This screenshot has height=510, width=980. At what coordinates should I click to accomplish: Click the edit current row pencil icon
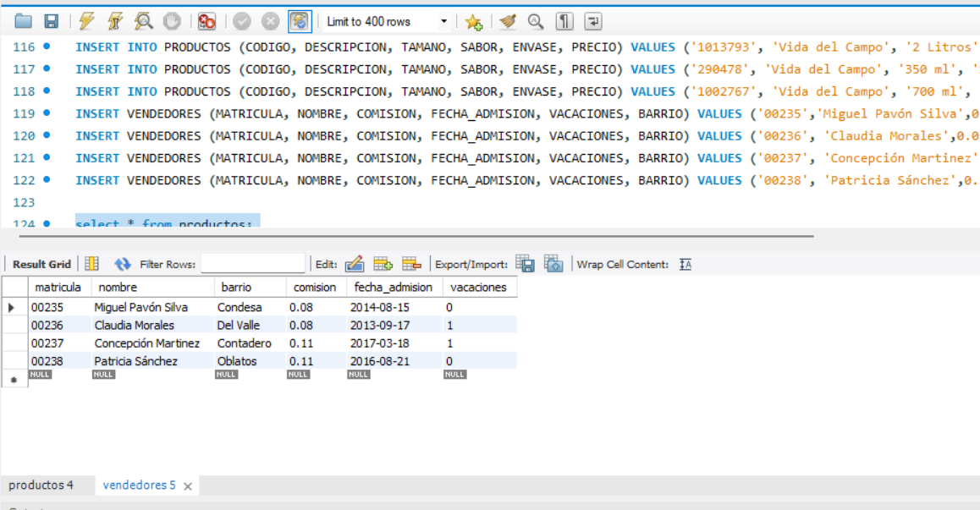coord(355,264)
